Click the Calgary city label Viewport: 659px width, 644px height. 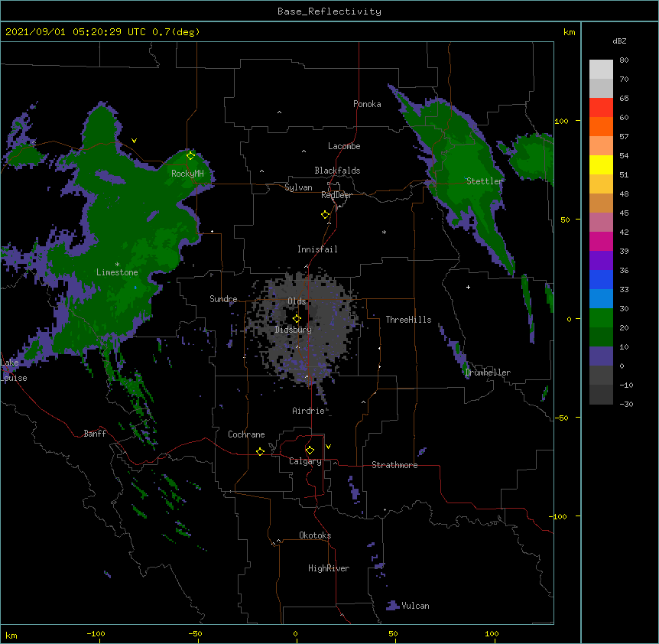(x=305, y=461)
